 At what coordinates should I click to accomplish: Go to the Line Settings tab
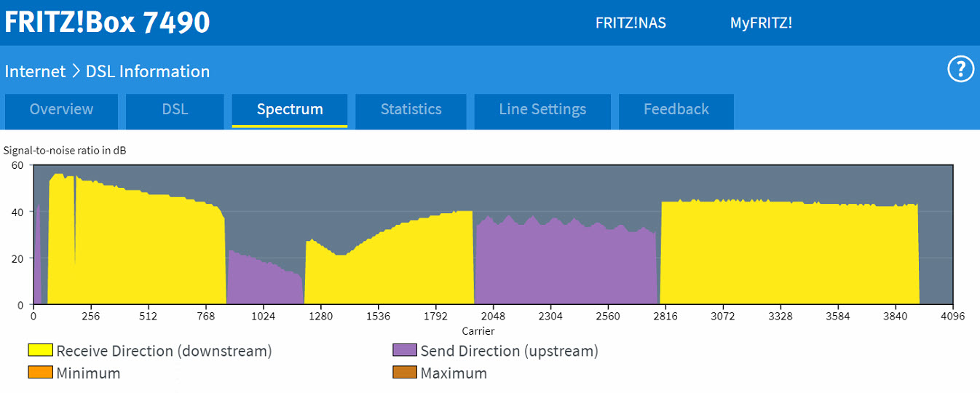pyautogui.click(x=542, y=110)
